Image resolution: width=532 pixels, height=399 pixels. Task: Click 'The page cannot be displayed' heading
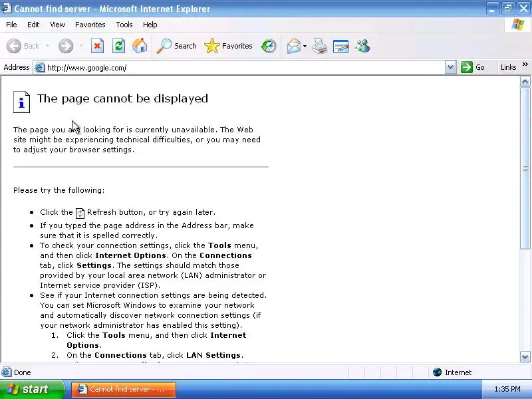[x=122, y=98]
